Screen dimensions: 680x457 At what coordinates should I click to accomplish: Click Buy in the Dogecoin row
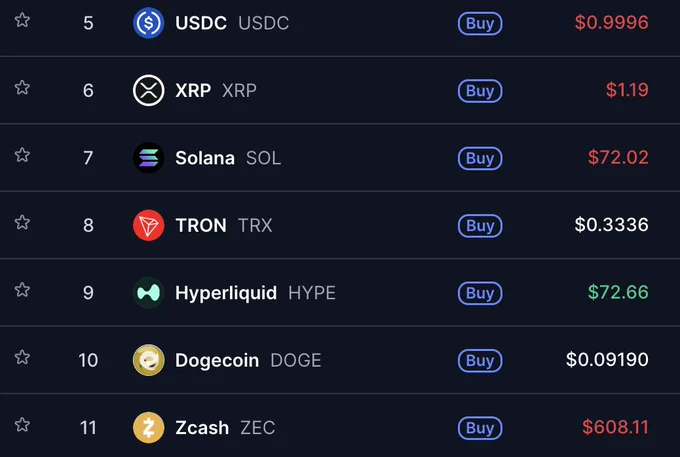tap(480, 361)
